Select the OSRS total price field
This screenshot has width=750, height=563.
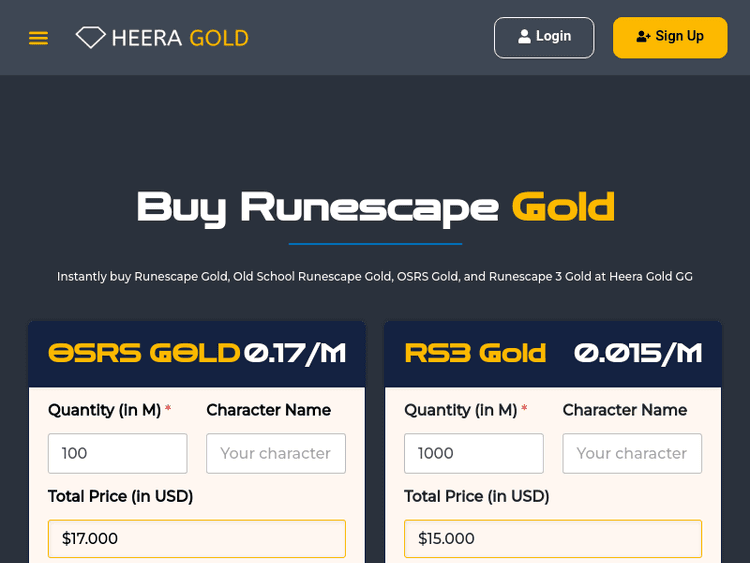(196, 538)
